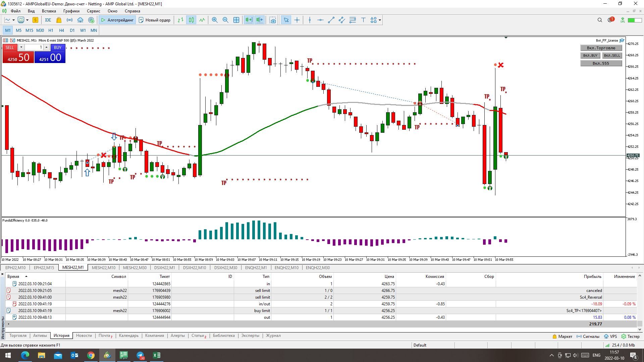Select the trendline drawing tool
644x362 pixels.
point(331,20)
